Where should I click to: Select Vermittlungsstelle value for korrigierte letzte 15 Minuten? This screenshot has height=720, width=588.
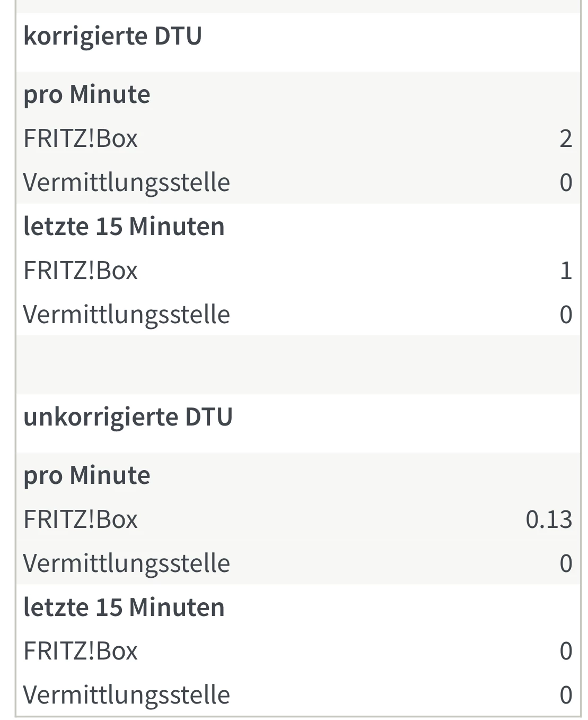(566, 315)
